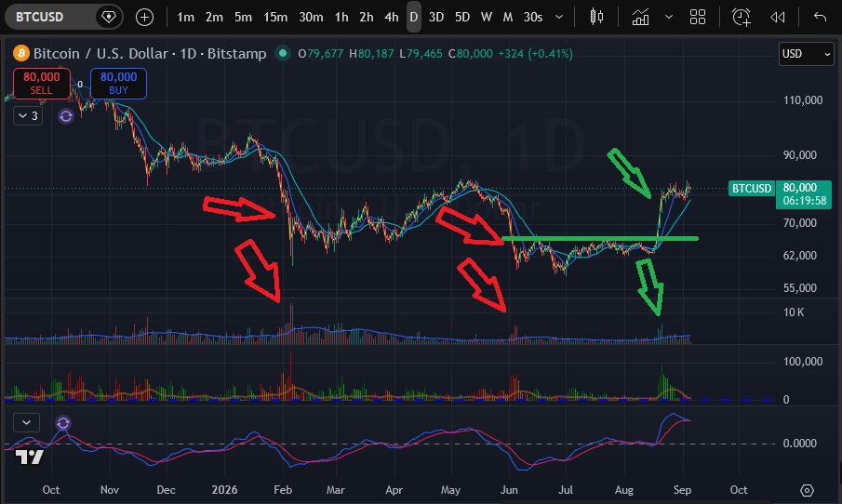Image resolution: width=842 pixels, height=504 pixels.
Task: Click the 100,000 indicator axis label
Action: pyautogui.click(x=803, y=362)
